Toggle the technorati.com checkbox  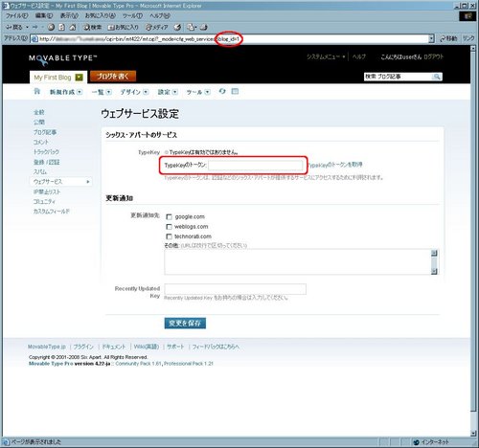pos(169,236)
